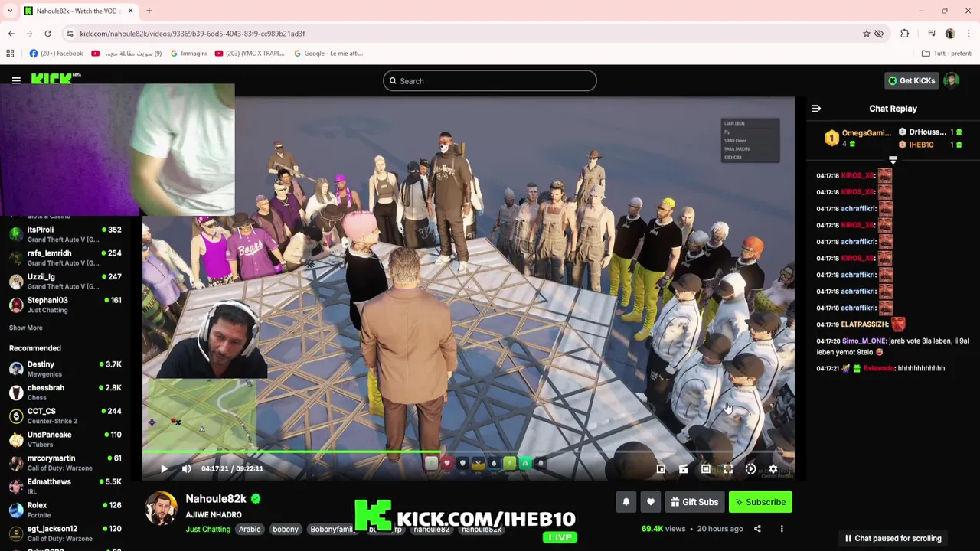The height and width of the screenshot is (551, 980).
Task: Open user profile avatar menu
Action: (952, 80)
